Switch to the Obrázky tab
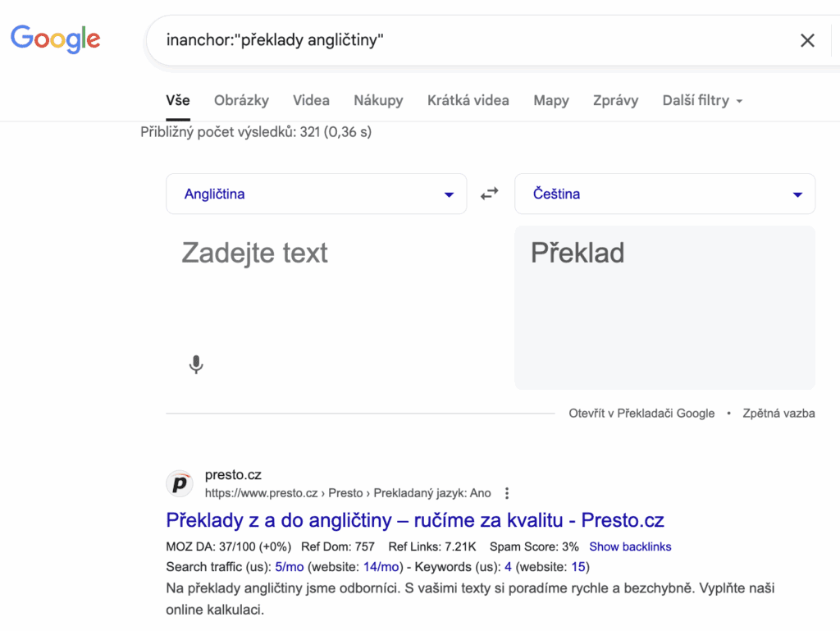Image resolution: width=840 pixels, height=631 pixels. 242,101
